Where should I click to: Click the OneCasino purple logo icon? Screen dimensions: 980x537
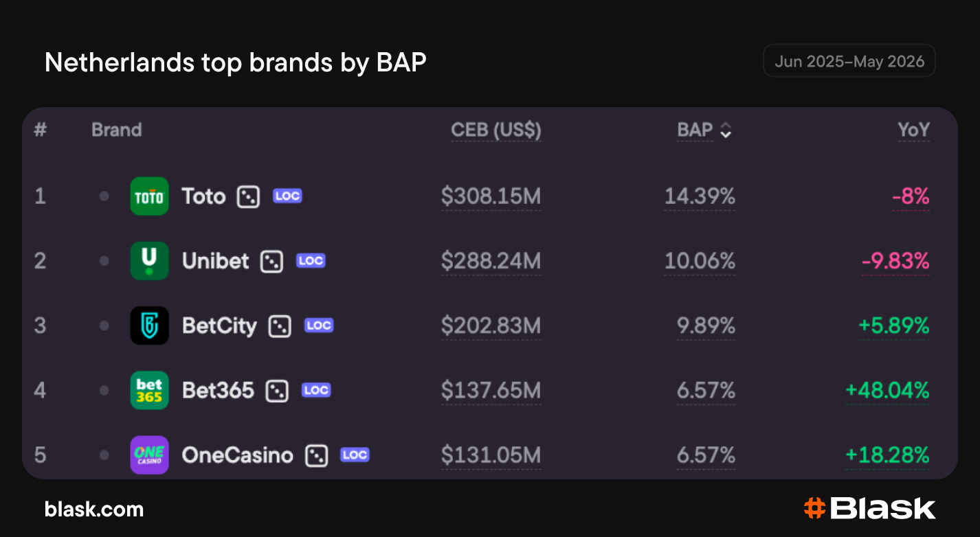(x=149, y=455)
